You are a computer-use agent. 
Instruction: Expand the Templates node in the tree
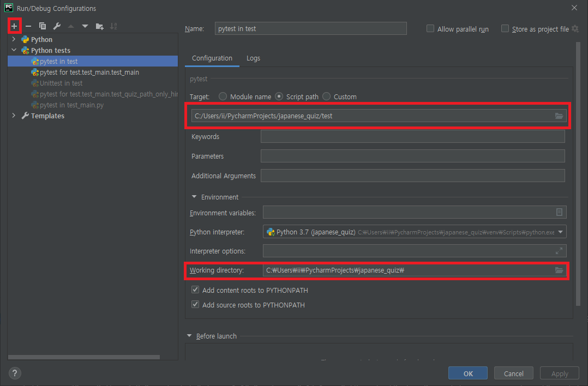(x=14, y=116)
